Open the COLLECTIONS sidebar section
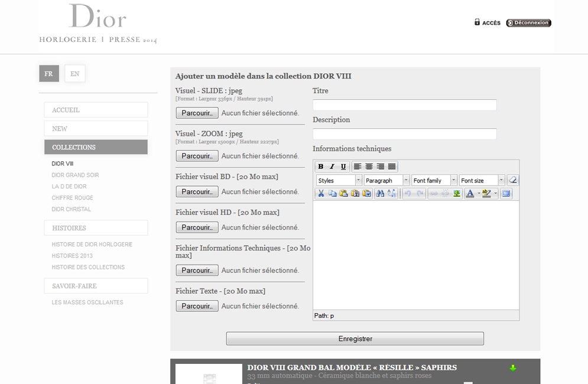Image resolution: width=588 pixels, height=384 pixels. (96, 147)
